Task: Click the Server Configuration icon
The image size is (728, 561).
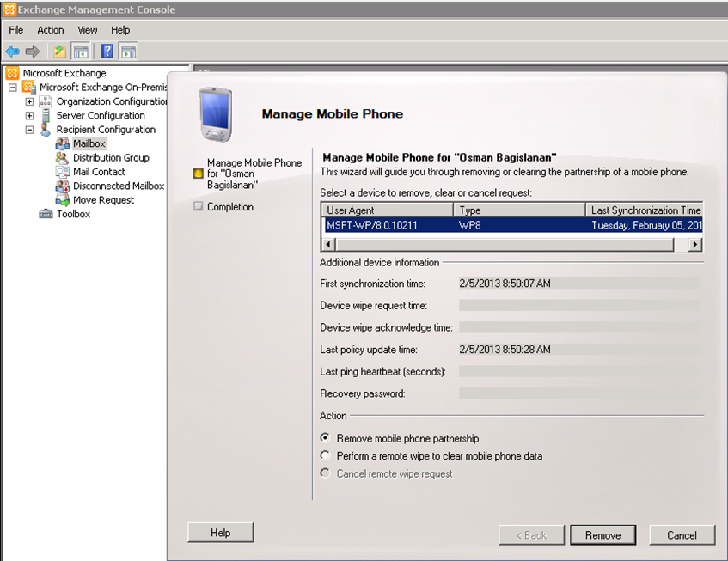Action: pyautogui.click(x=46, y=115)
